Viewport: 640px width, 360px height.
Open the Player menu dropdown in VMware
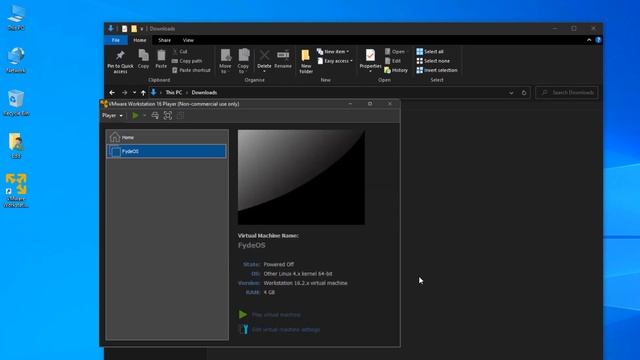coord(112,116)
